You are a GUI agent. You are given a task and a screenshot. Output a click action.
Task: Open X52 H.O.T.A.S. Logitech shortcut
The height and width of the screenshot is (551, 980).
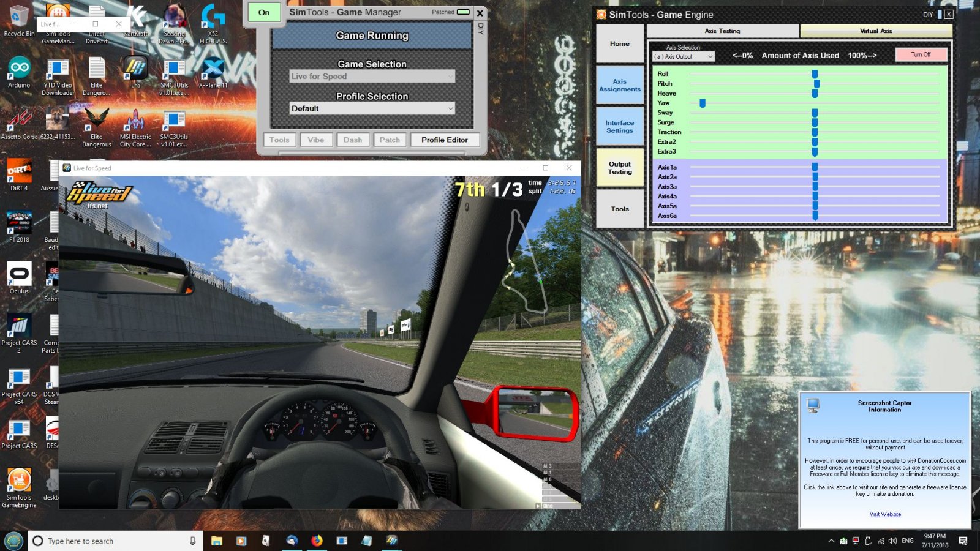pyautogui.click(x=213, y=24)
